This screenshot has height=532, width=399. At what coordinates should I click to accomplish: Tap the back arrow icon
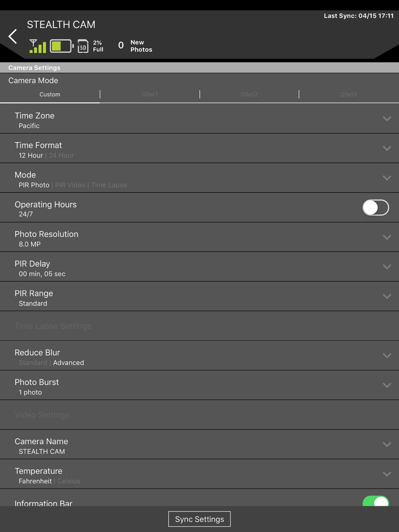(x=13, y=36)
